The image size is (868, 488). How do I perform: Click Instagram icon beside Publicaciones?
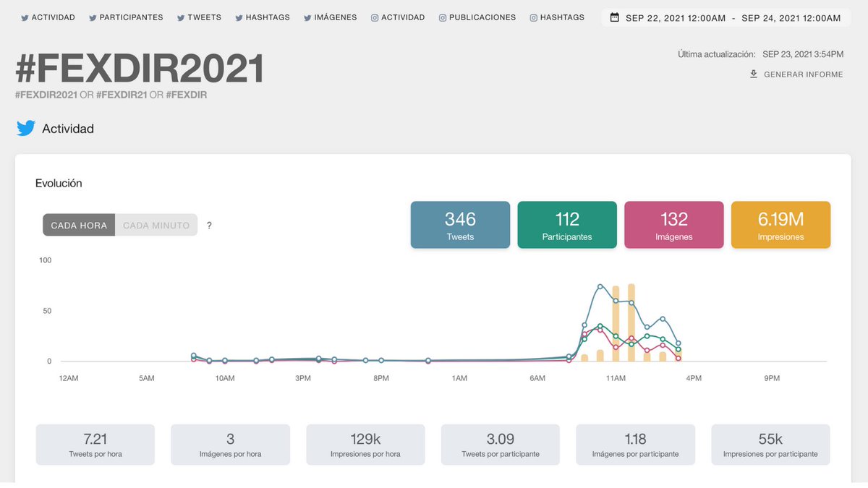click(x=443, y=17)
